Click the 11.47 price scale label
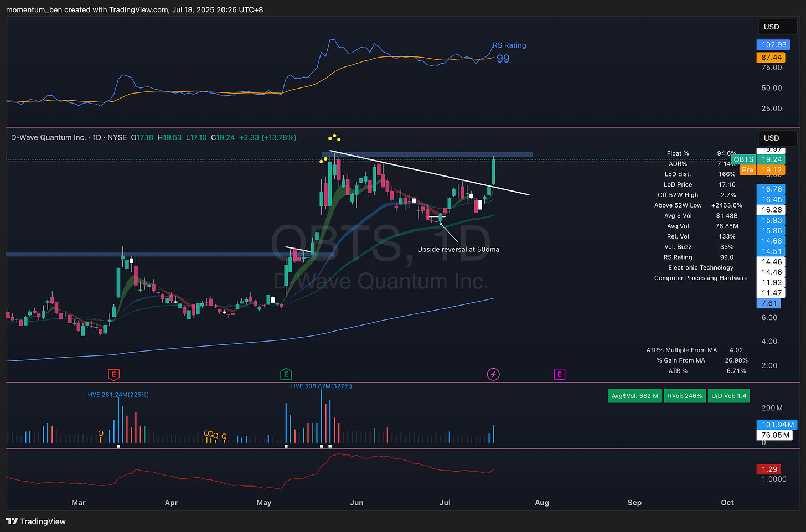The width and height of the screenshot is (806, 532). click(772, 293)
